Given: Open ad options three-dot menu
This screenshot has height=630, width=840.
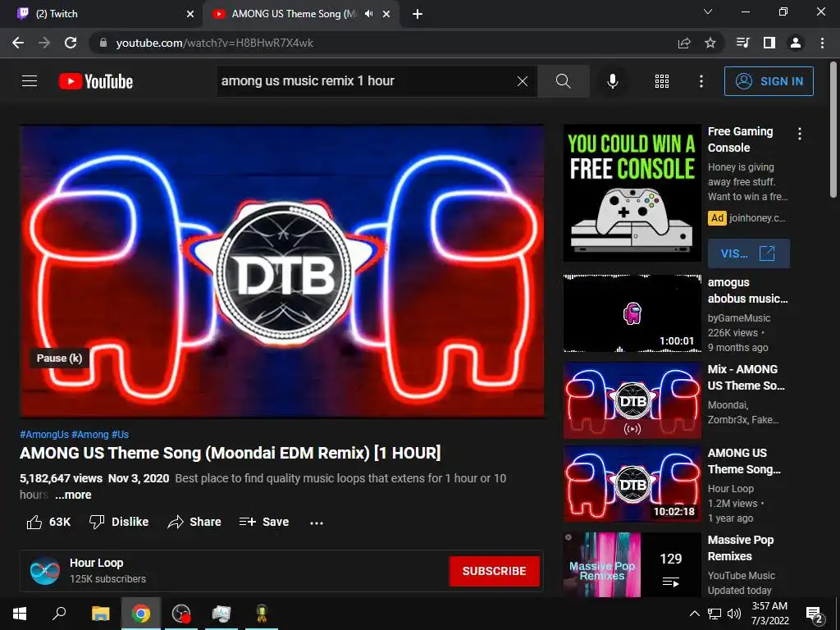Looking at the screenshot, I should (799, 134).
